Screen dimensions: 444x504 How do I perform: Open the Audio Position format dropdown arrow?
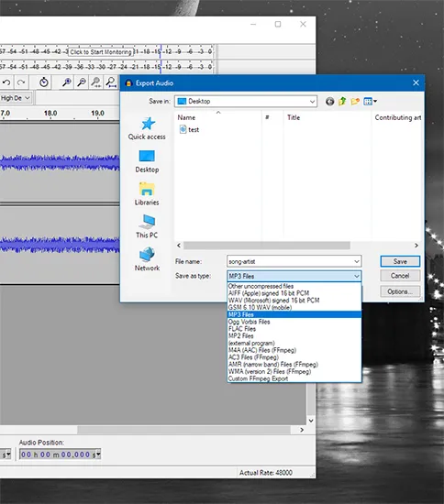coord(98,455)
